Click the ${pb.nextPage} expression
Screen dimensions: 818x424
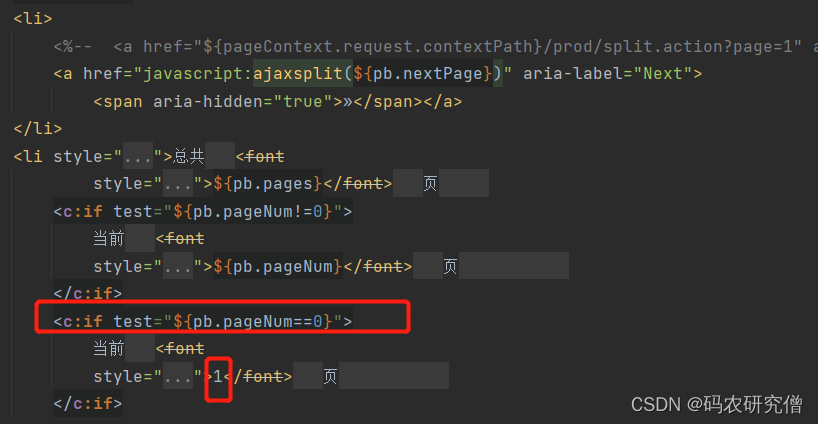[423, 74]
